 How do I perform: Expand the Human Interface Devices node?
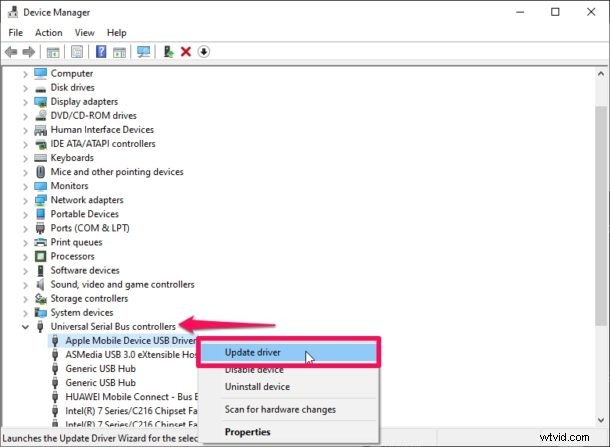(25, 130)
